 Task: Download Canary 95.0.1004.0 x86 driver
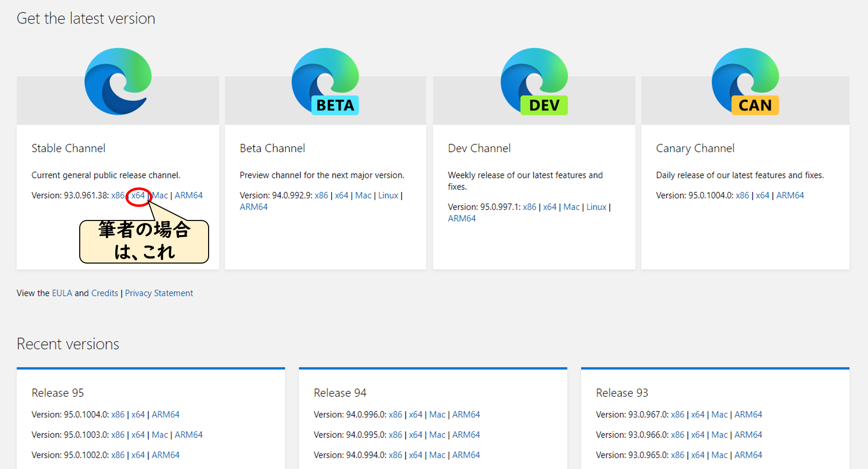coord(743,195)
